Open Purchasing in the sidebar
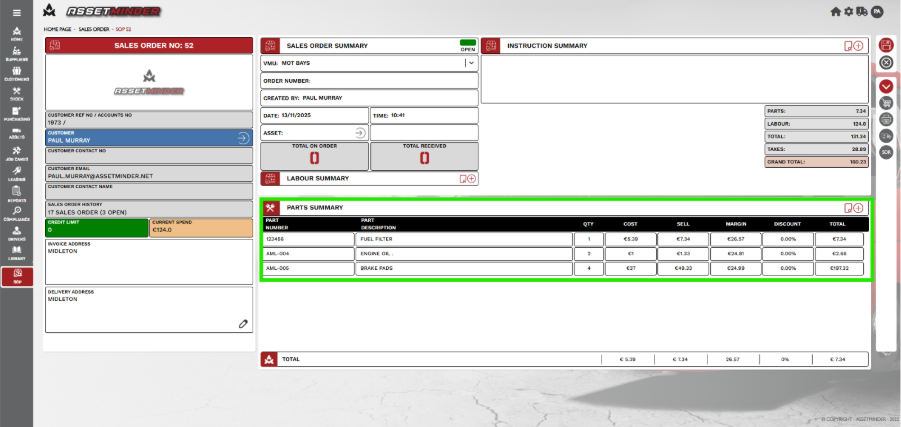 (x=17, y=114)
